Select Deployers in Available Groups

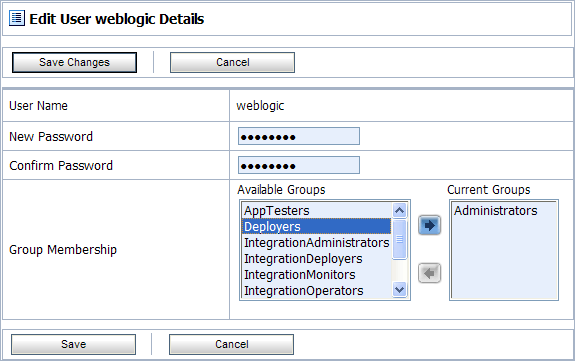[316, 226]
